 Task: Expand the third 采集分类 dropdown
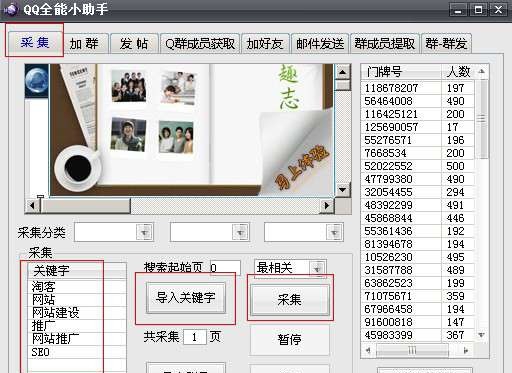tap(334, 232)
